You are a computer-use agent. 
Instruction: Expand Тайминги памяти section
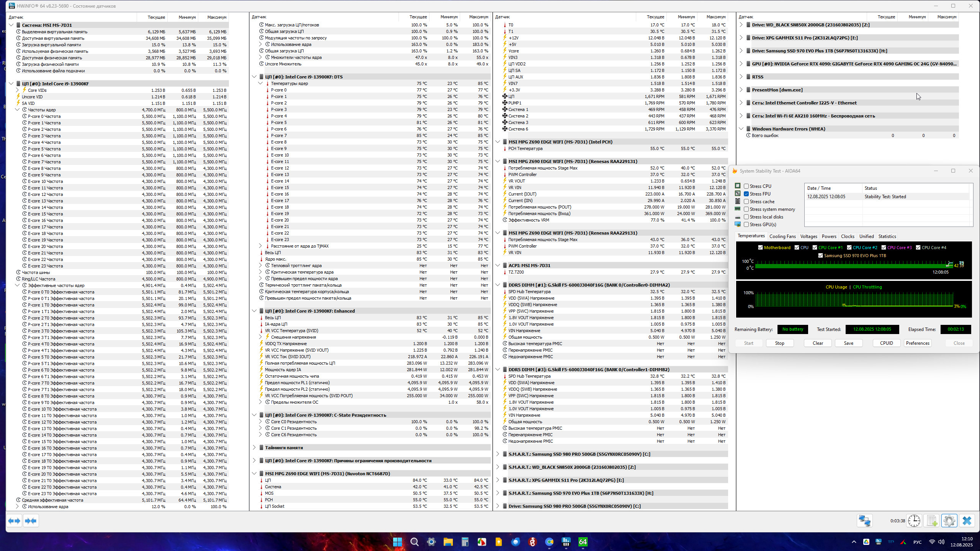tap(254, 447)
